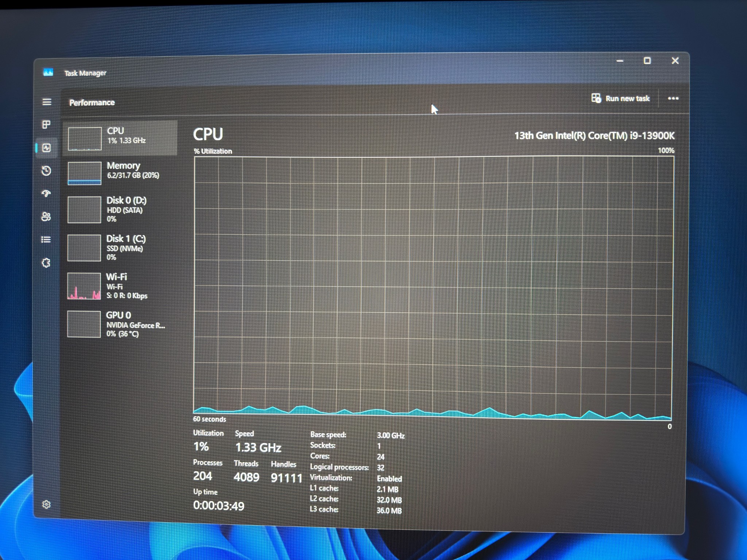Click the Task Manager app icon
Image resolution: width=747 pixels, height=560 pixels.
click(x=48, y=72)
